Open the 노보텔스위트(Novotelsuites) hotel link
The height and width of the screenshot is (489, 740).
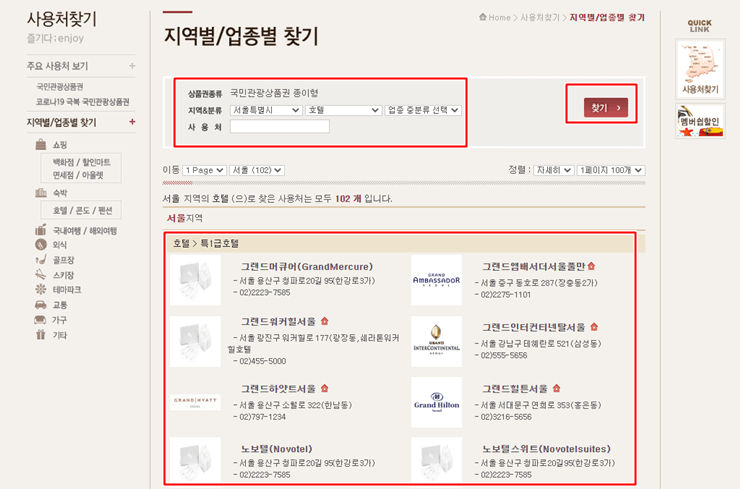click(547, 449)
